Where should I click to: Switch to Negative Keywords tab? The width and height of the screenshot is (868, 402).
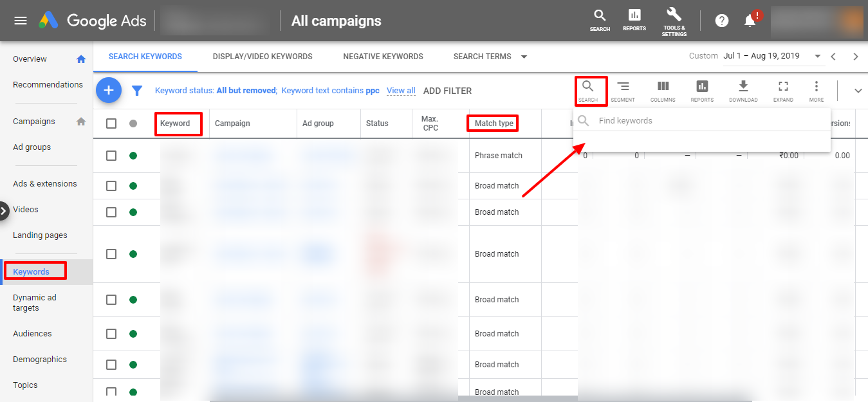click(383, 57)
